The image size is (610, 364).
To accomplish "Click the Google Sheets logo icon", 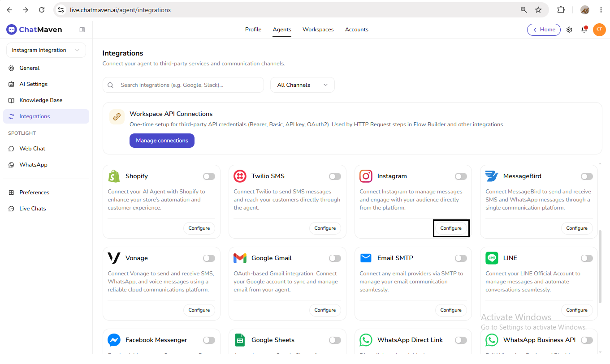I will (x=240, y=340).
